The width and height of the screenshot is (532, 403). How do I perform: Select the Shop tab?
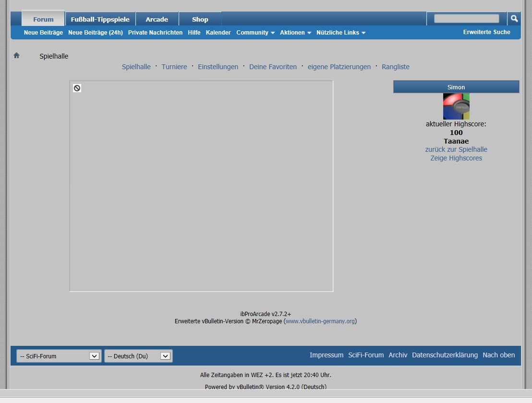(x=200, y=19)
